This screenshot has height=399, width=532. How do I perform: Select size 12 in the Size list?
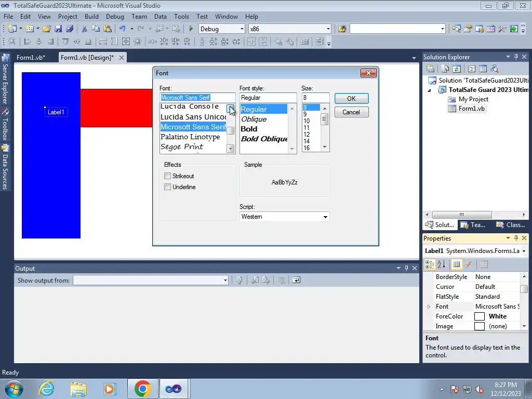coord(307,135)
